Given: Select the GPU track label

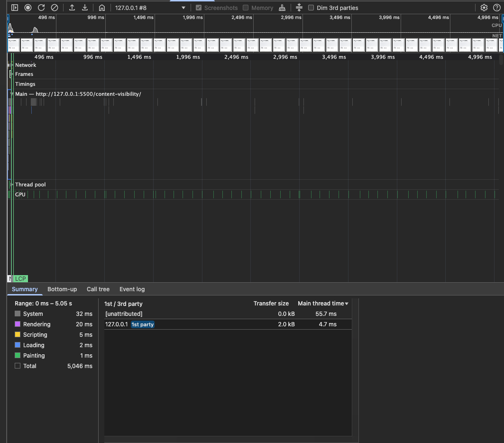Looking at the screenshot, I should click(x=20, y=194).
